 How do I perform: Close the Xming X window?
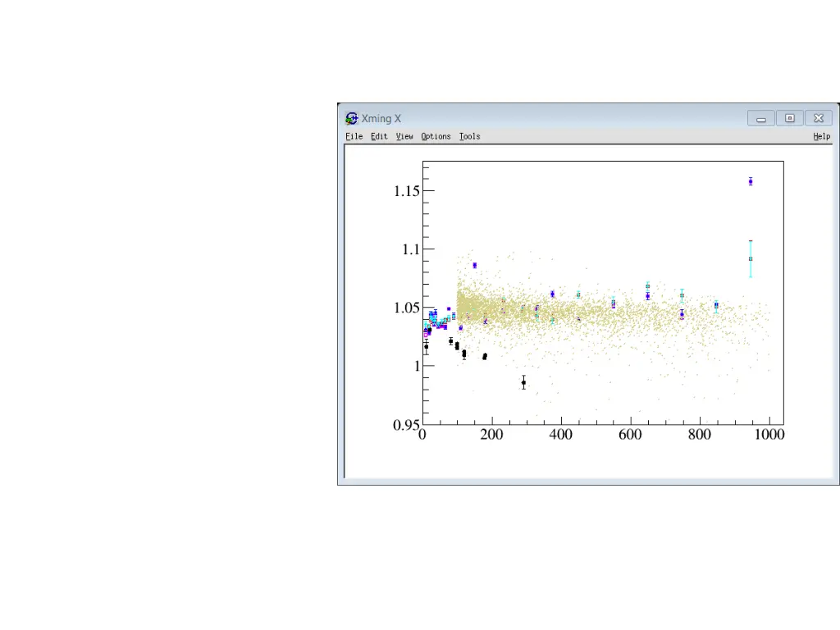click(818, 118)
